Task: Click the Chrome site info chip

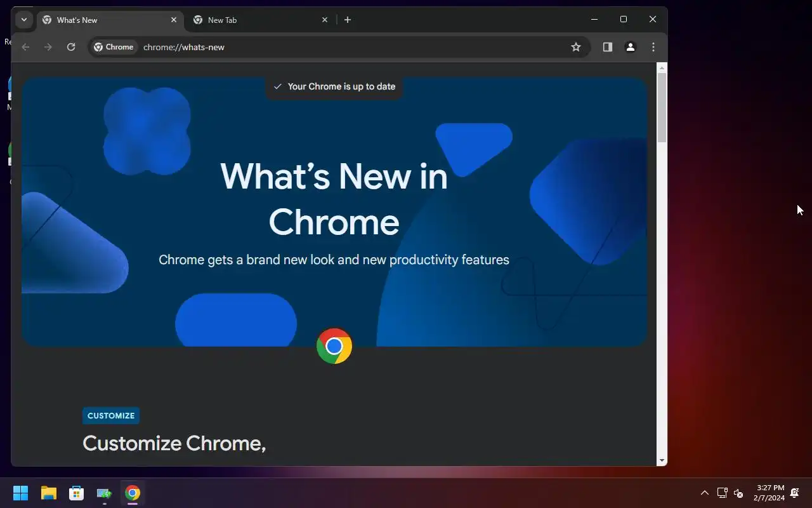Action: click(x=114, y=47)
